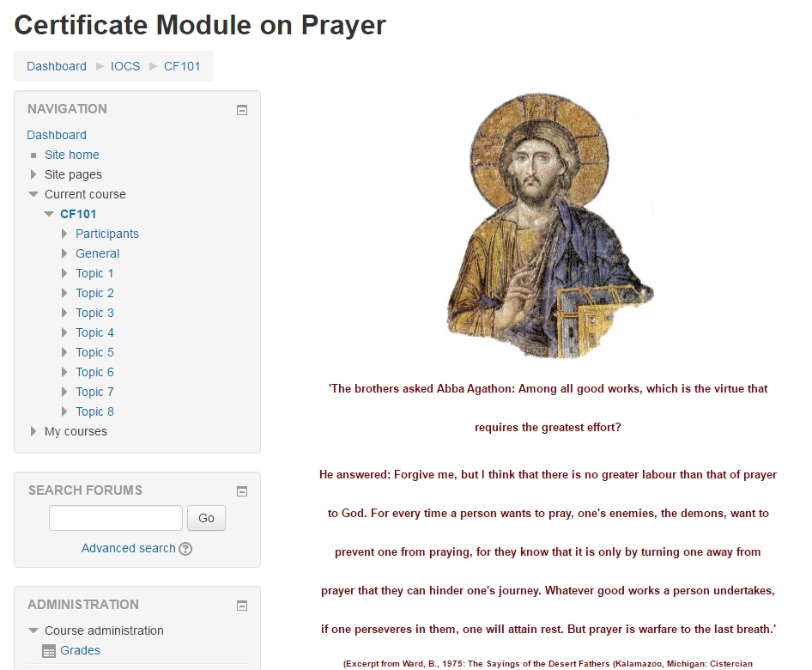Open Dashboard link in Navigation block
Viewport: 812px width, 670px height.
(57, 135)
